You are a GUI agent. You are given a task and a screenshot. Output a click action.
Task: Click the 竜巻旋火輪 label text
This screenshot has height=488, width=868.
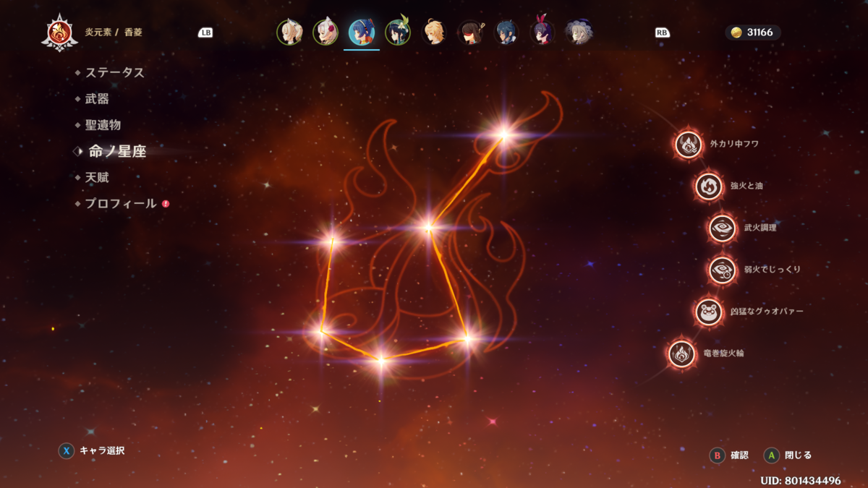pyautogui.click(x=723, y=354)
